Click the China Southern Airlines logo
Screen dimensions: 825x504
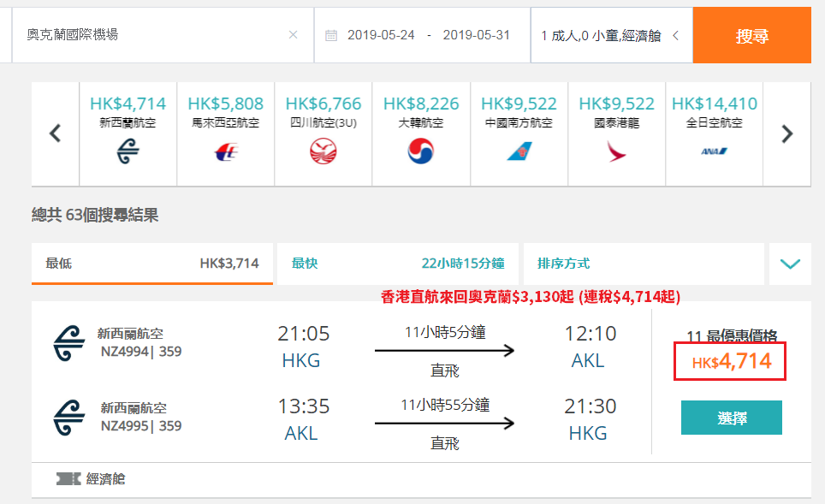(x=519, y=151)
